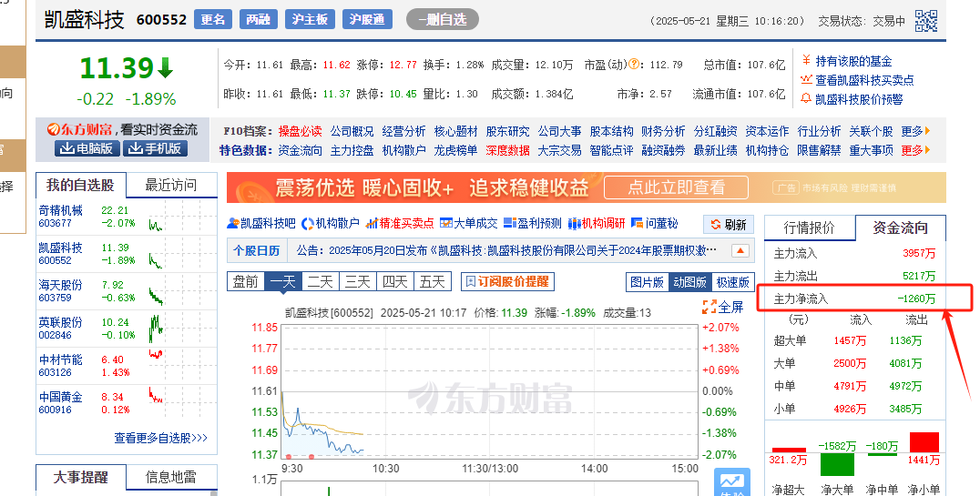Screen dimensions: 980x496
Task: Select 四天 chart period
Action: pyautogui.click(x=395, y=282)
